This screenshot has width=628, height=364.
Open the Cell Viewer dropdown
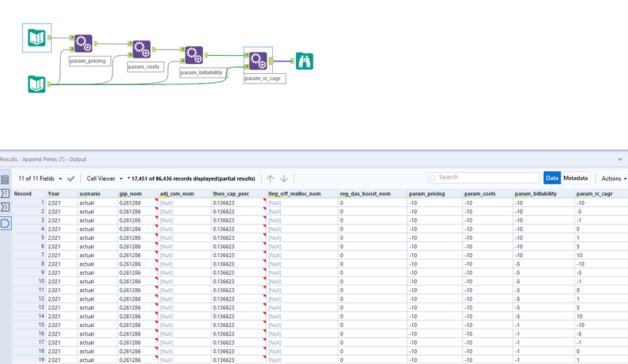[x=105, y=179]
